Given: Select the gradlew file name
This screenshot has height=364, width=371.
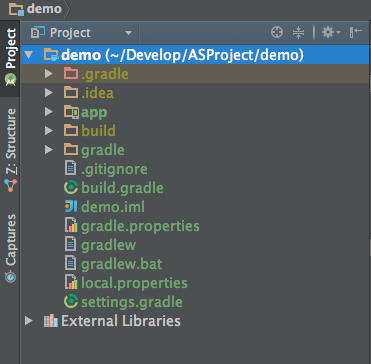Looking at the screenshot, I should (x=108, y=246).
